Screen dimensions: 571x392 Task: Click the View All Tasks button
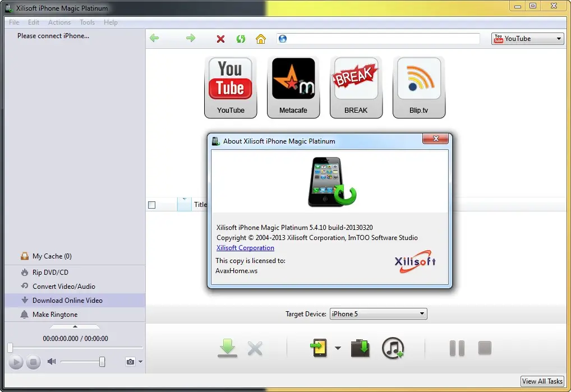pyautogui.click(x=542, y=381)
